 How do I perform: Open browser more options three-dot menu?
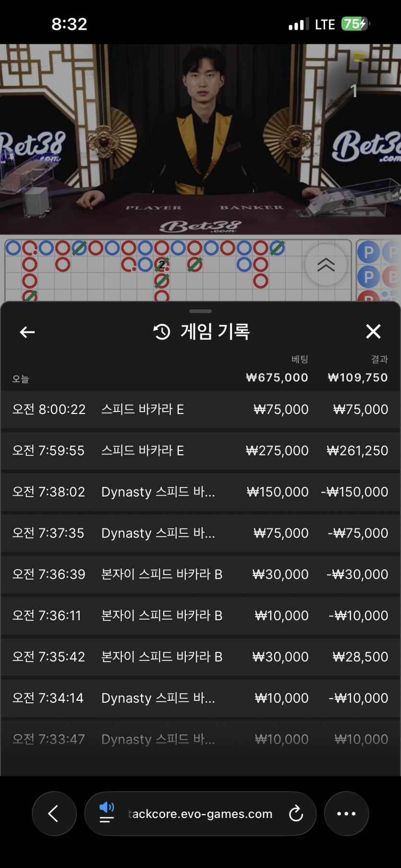pos(346,814)
